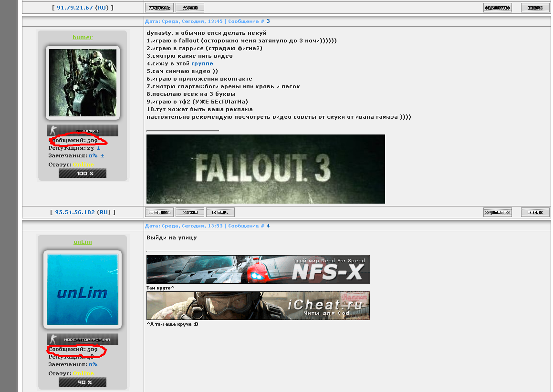Open bumer's Замечания 0% link
Image resolution: width=553 pixels, height=392 pixels.
pyautogui.click(x=93, y=155)
